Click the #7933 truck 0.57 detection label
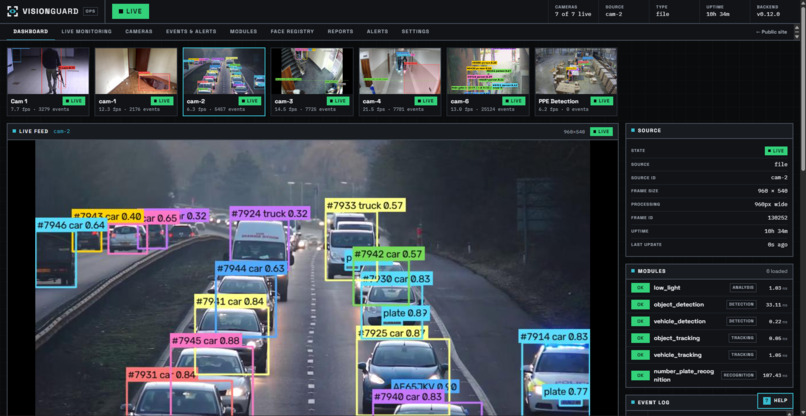Screen dimensions: 806x416 (x=365, y=206)
